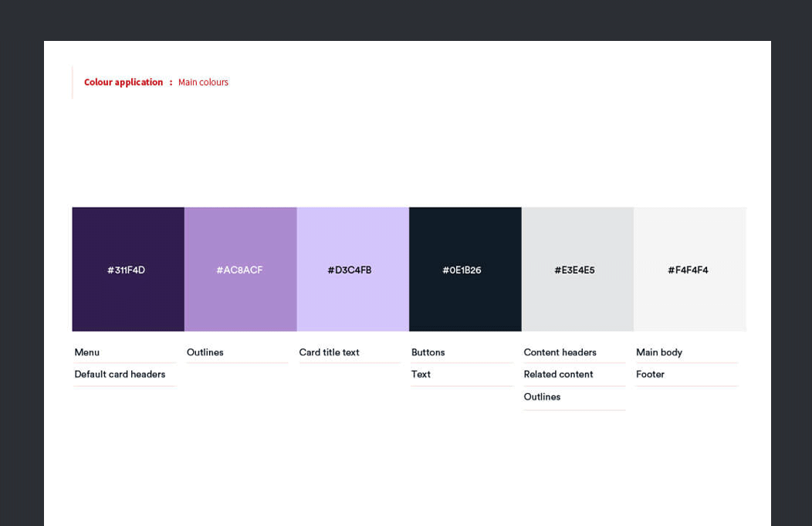The width and height of the screenshot is (812, 526).
Task: Select the 'Menu' usage label
Action: (x=87, y=352)
